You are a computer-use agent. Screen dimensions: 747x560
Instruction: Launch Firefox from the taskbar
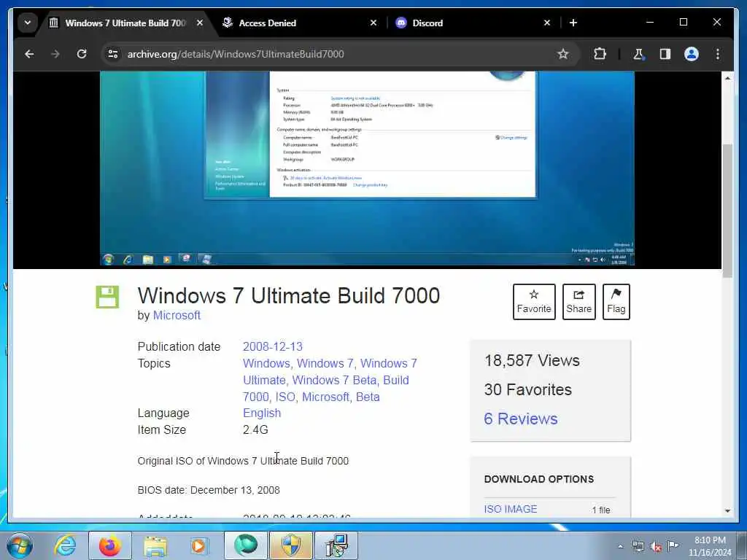109,545
